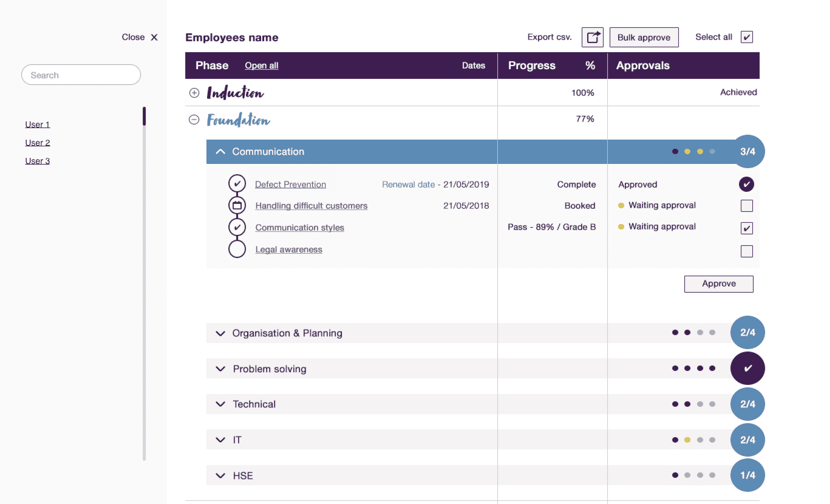Click the Bulk approve button

(644, 37)
